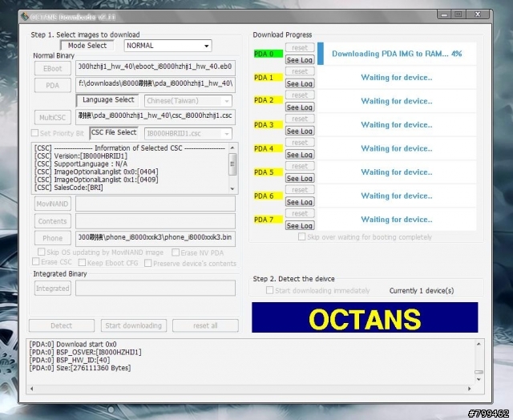
Task: Click the yellow PDA 1 status indicator
Action: (269, 78)
